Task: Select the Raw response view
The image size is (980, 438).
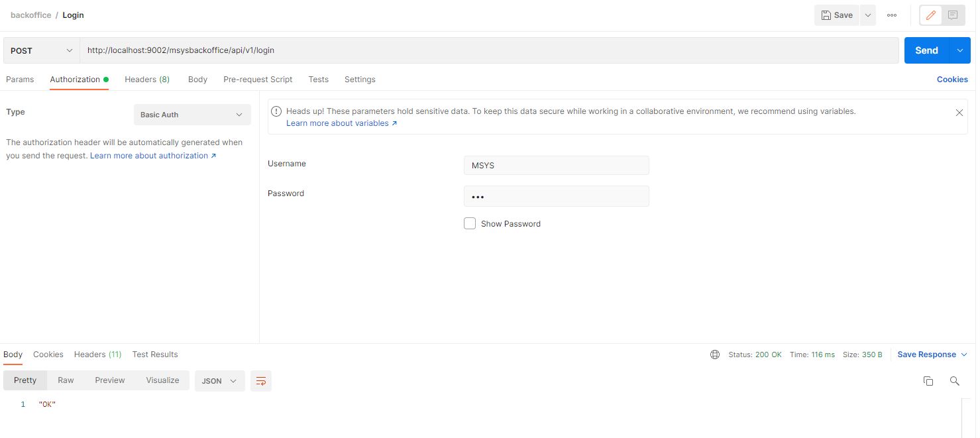Action: pos(66,380)
